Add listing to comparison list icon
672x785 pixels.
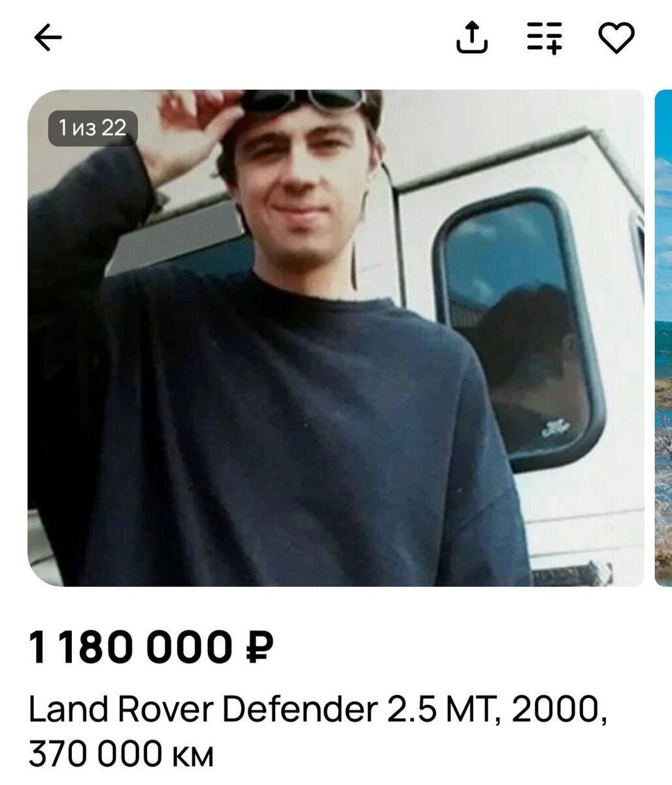click(545, 37)
